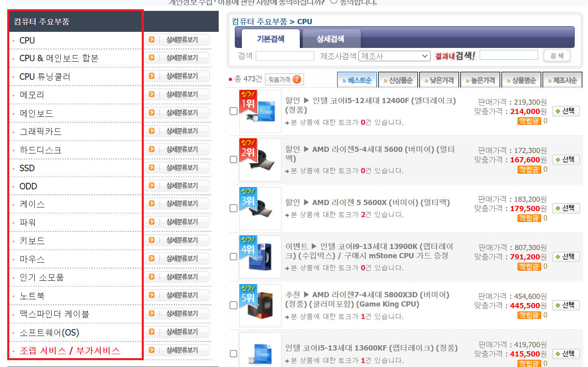Viewport: 588px width, 367px height.
Task: Open the 인텔 코어i5-13세대 13600KF product title
Action: (x=371, y=348)
